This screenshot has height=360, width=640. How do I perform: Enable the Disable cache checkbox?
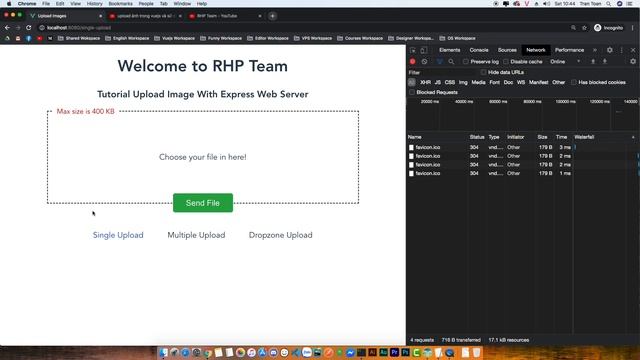[506, 62]
